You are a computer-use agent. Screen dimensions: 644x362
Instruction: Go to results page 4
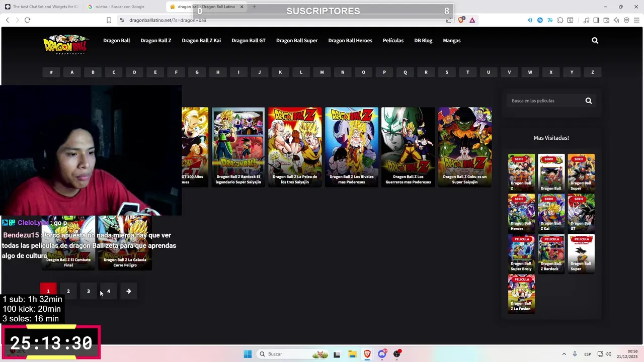109,291
